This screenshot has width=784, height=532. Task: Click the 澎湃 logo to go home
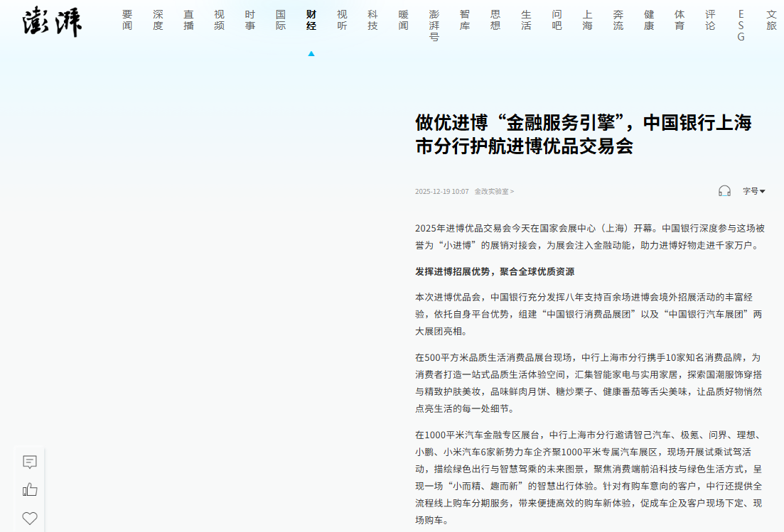52,21
